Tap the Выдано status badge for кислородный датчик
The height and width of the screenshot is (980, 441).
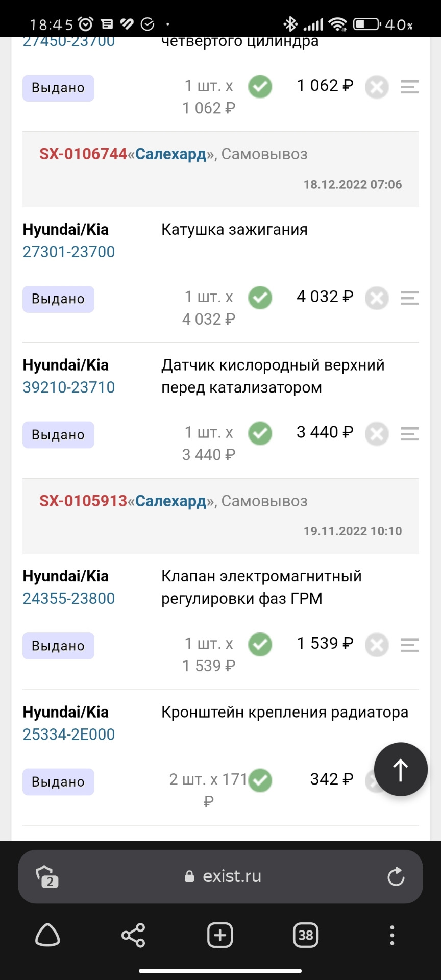coord(58,434)
